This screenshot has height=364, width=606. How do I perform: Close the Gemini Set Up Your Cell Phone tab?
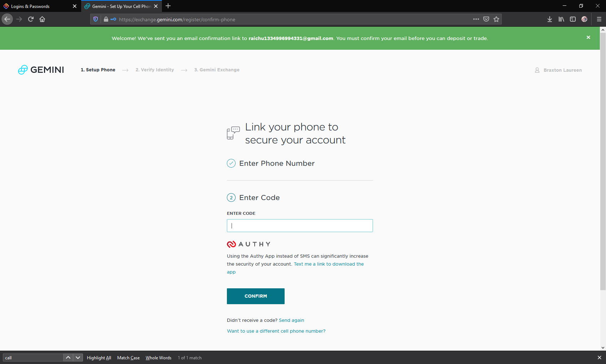pyautogui.click(x=156, y=6)
